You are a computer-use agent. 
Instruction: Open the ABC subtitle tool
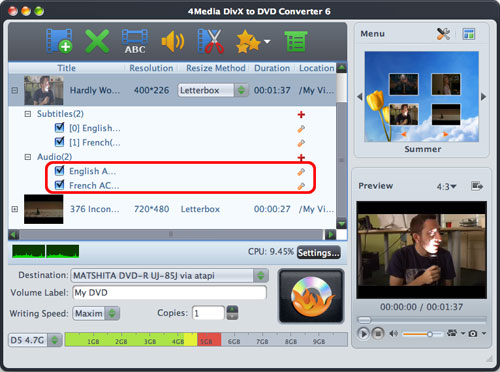135,41
